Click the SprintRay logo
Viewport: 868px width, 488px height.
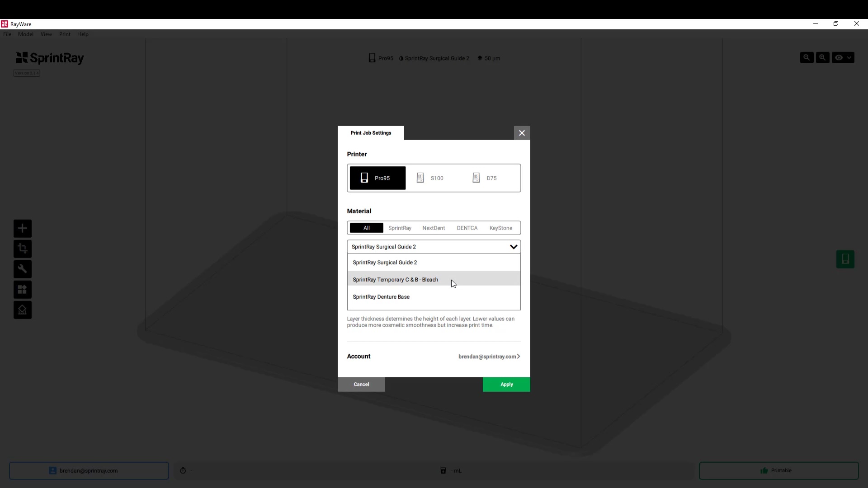[50, 58]
